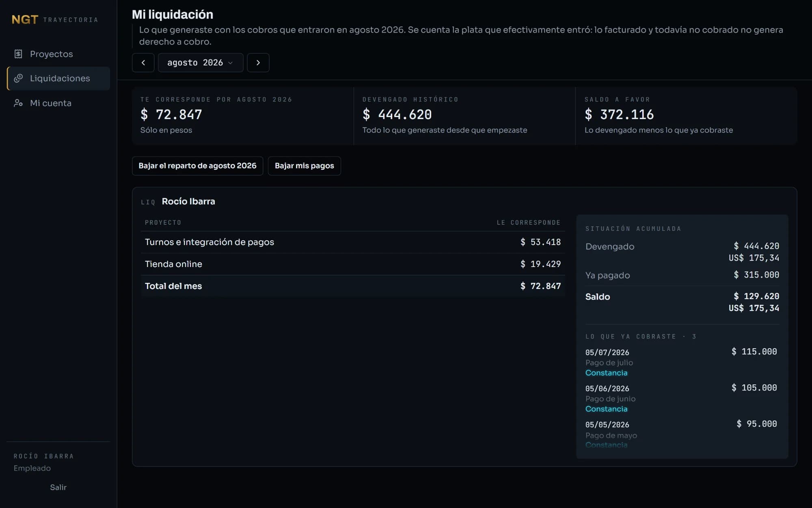Click the NGT Trayectoria logo
This screenshot has height=508, width=812.
pos(55,20)
